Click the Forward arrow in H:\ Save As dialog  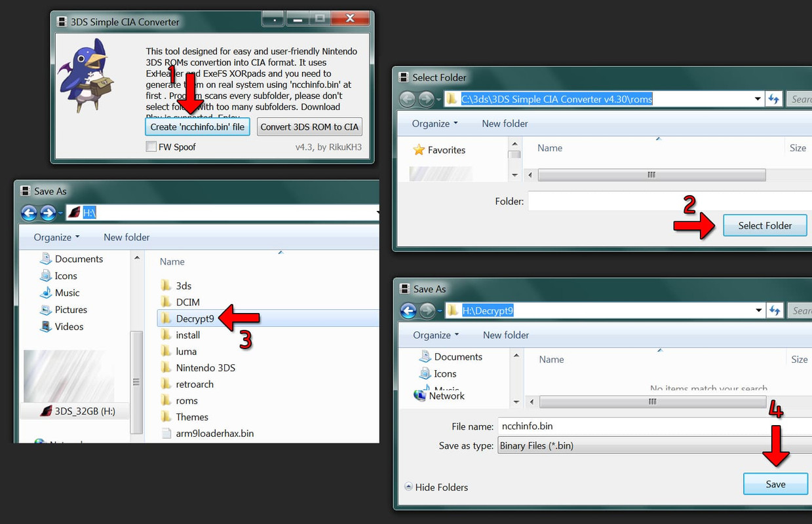pos(48,213)
